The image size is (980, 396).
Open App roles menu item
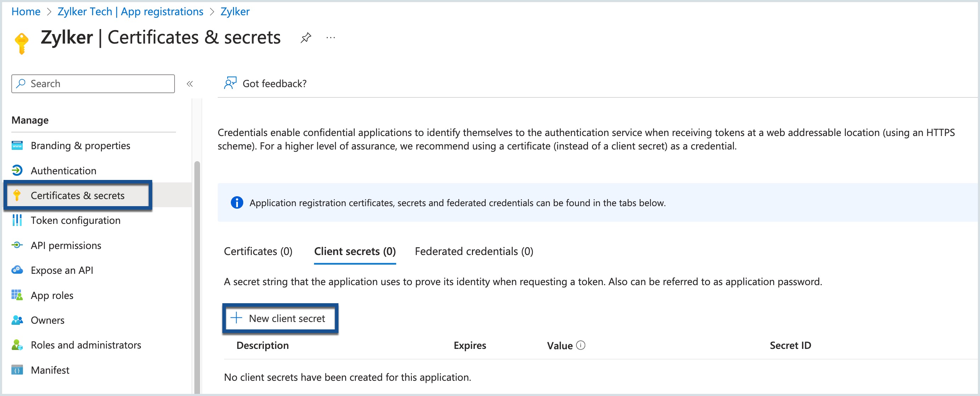[x=52, y=295]
